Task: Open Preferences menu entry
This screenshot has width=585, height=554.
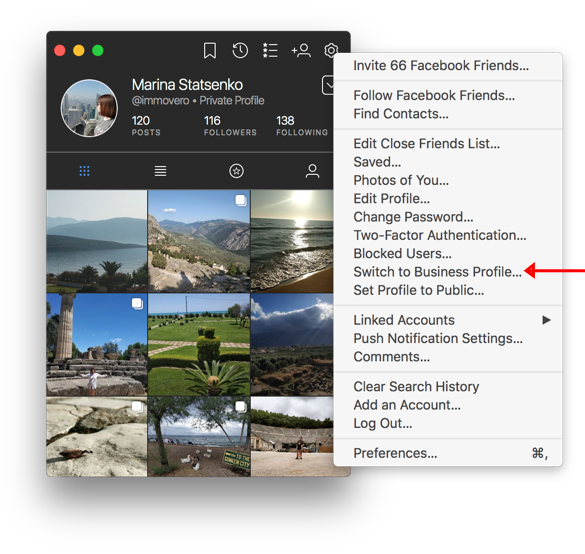Action: [395, 453]
